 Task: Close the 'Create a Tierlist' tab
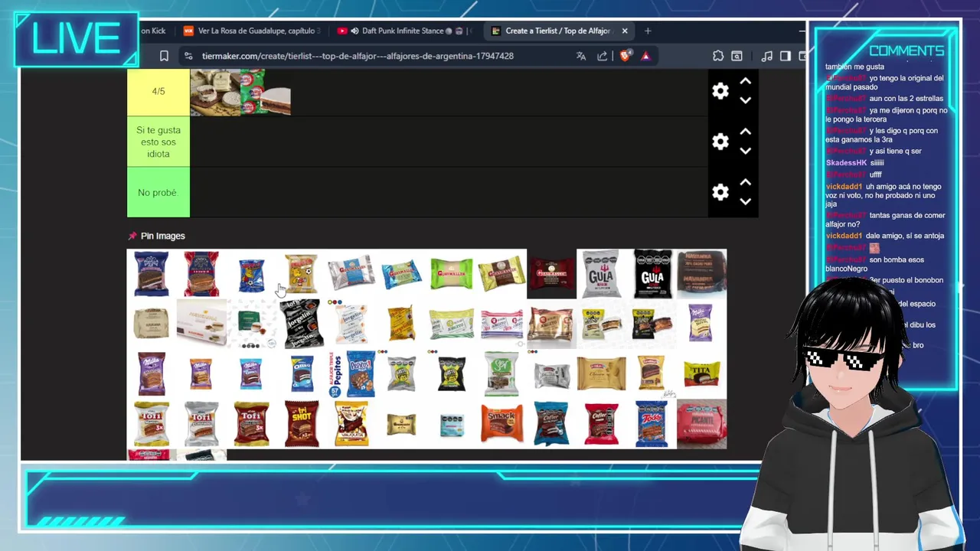click(x=625, y=31)
